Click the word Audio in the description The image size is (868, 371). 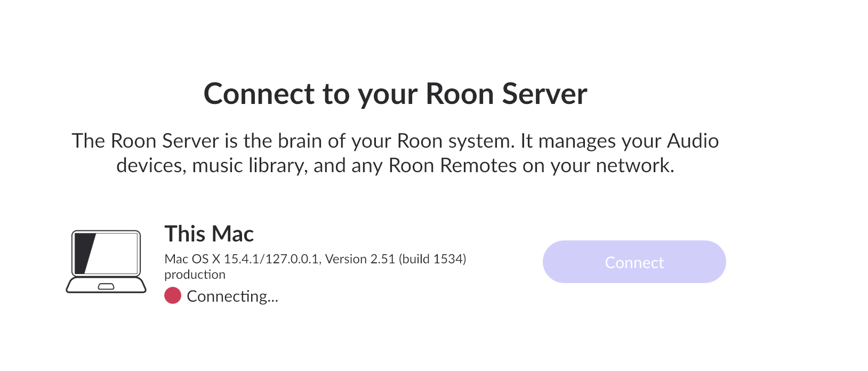(693, 141)
